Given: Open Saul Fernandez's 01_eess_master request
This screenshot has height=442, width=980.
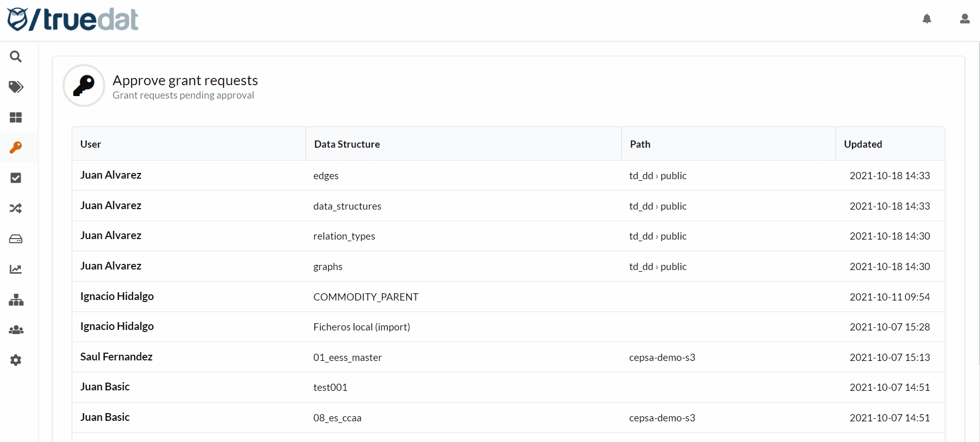Looking at the screenshot, I should click(x=347, y=357).
